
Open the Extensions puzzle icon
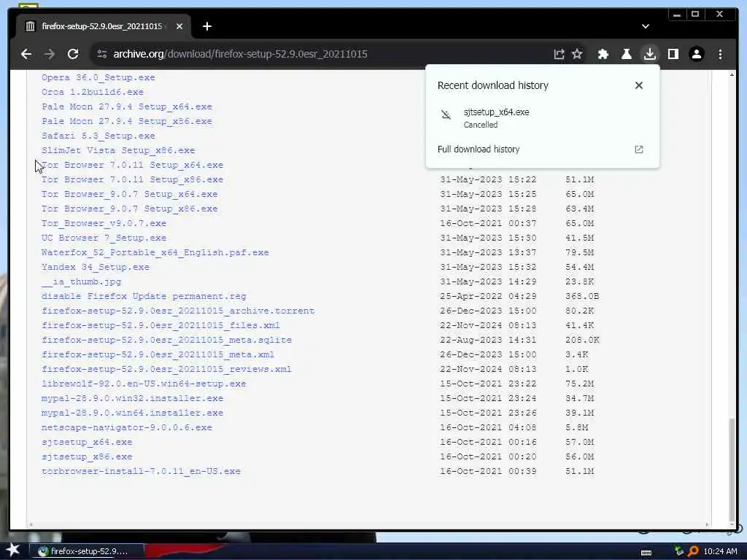603,54
